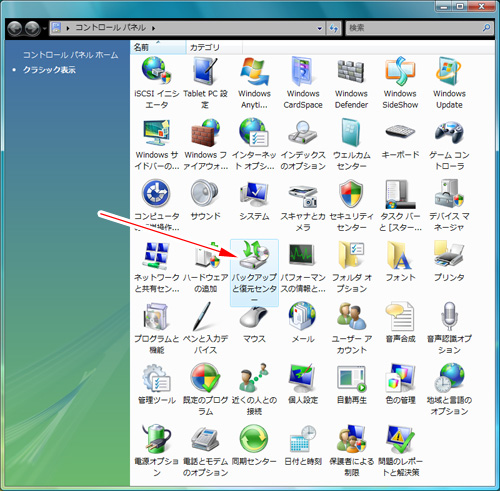
Task: Open Windows サイドバー properties icon
Action: click(x=156, y=132)
